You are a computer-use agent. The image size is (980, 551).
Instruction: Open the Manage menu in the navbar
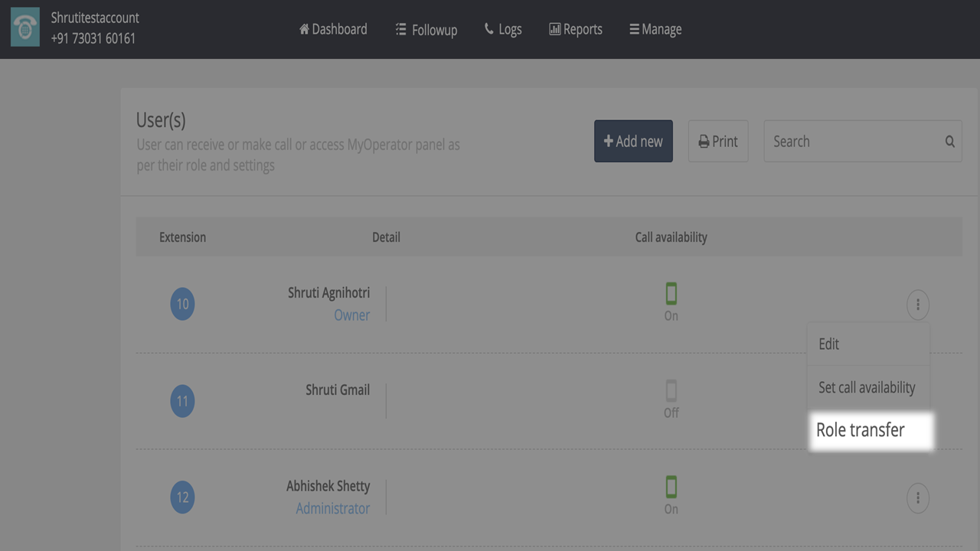[x=655, y=29]
